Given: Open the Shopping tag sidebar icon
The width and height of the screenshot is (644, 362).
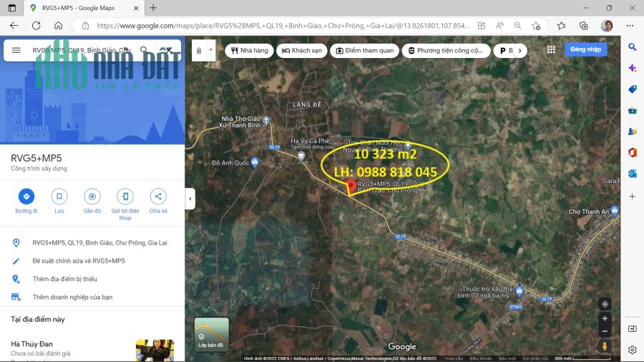Looking at the screenshot, I should (x=633, y=89).
